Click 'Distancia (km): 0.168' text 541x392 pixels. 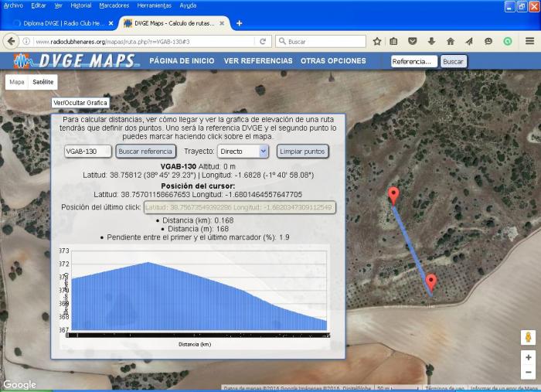pyautogui.click(x=198, y=220)
